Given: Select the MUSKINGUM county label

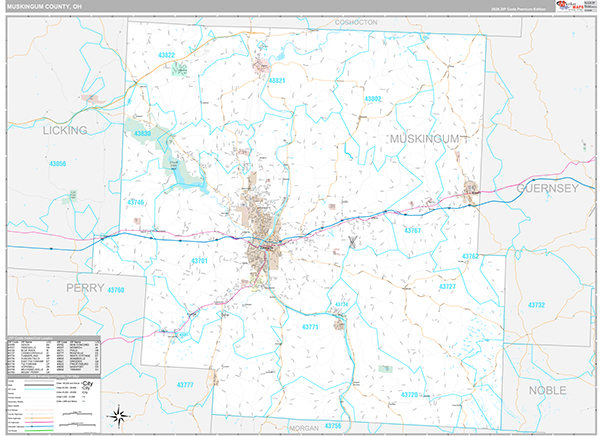Looking at the screenshot, I should point(425,139).
